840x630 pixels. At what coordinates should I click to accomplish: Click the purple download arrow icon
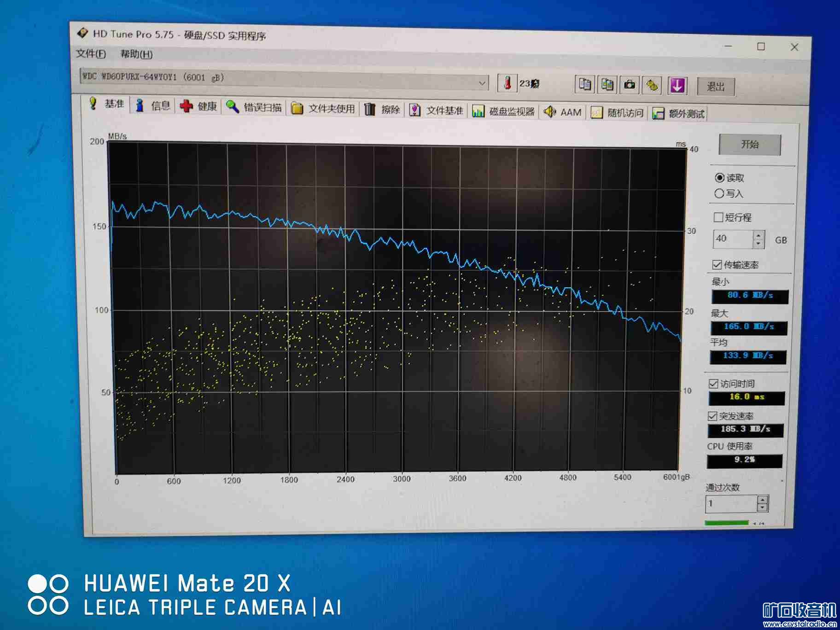click(677, 86)
